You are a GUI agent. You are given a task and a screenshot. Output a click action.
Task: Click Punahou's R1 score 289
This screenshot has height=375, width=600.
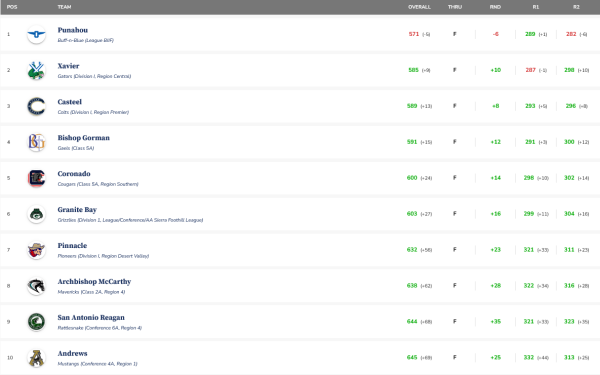click(x=530, y=34)
